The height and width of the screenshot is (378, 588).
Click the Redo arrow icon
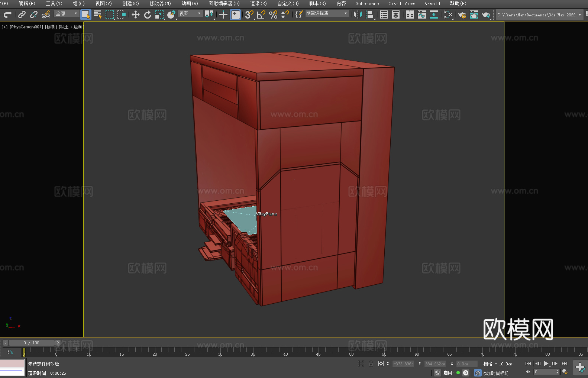coord(7,14)
